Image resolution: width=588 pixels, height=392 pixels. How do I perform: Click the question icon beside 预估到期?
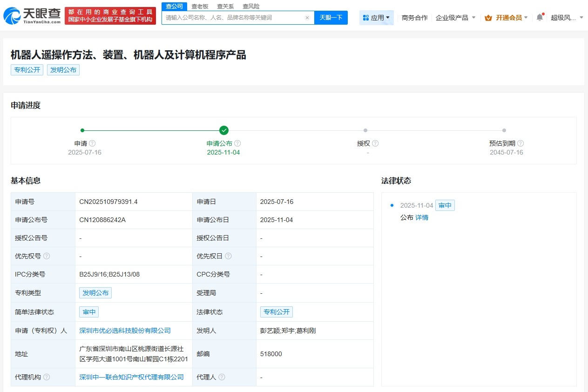520,143
